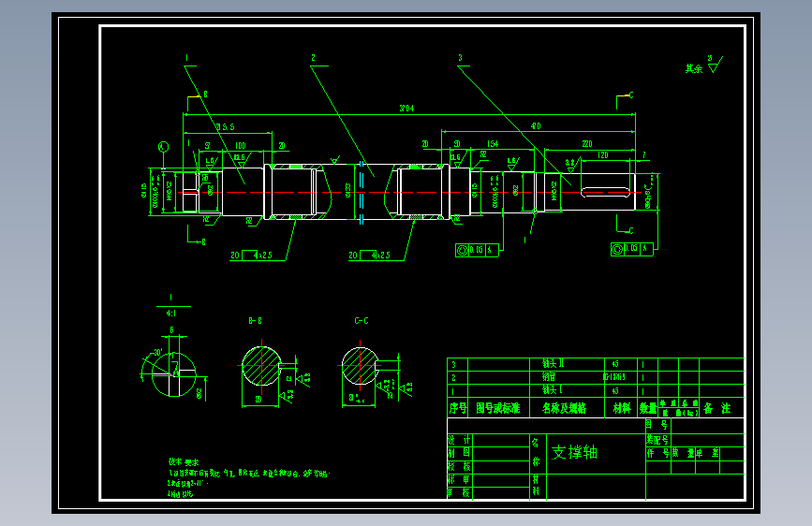Select the '序号' column header

coord(458,408)
